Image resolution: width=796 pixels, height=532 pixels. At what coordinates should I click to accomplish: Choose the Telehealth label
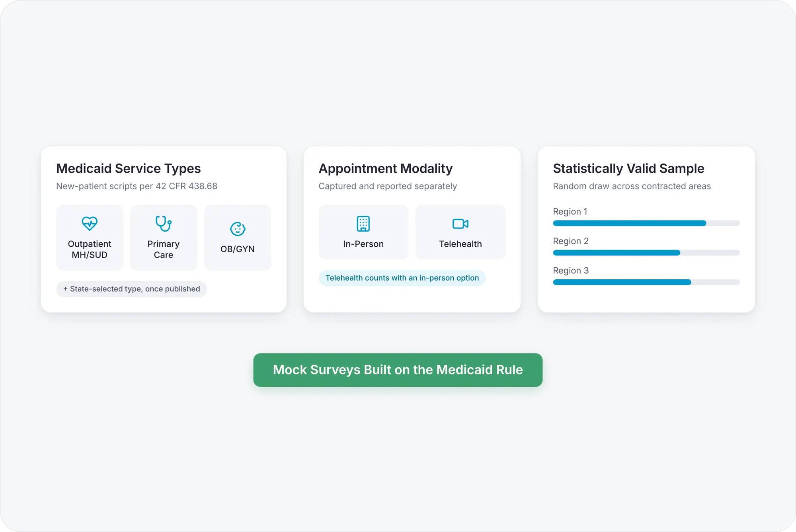(x=460, y=244)
